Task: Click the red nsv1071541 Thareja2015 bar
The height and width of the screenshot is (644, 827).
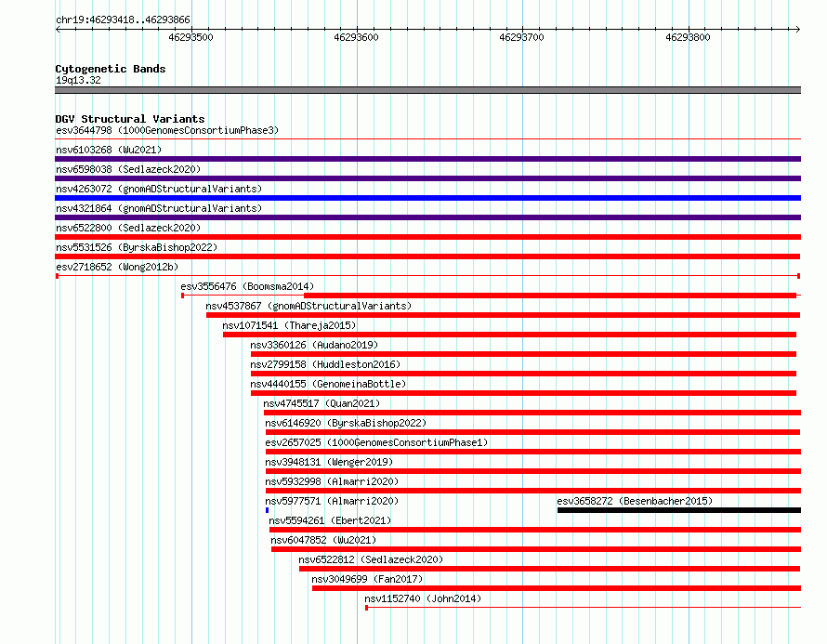Action: (x=509, y=335)
